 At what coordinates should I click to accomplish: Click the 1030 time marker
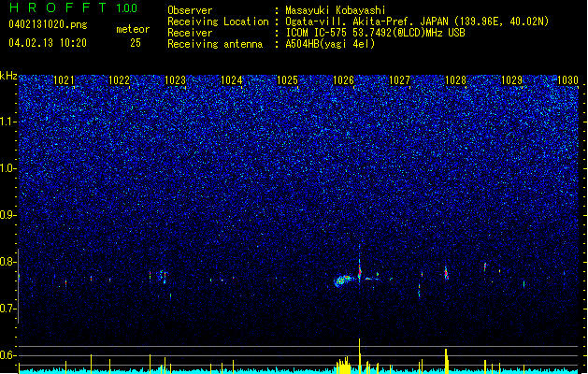(x=567, y=79)
